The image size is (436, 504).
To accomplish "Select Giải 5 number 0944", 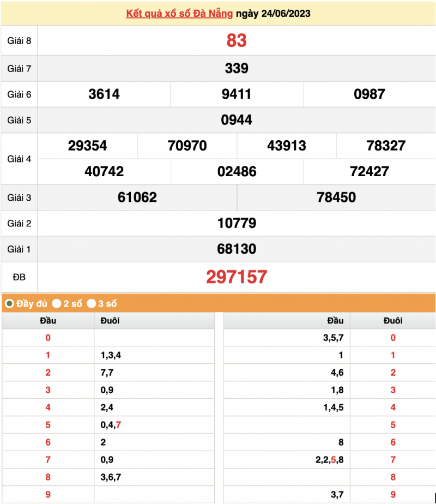I will 237,120.
